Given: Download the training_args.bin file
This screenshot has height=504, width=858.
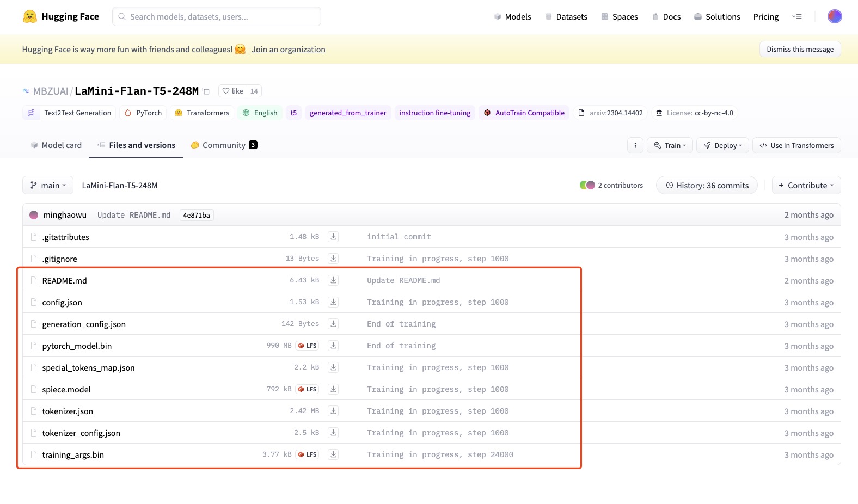Looking at the screenshot, I should pos(334,454).
